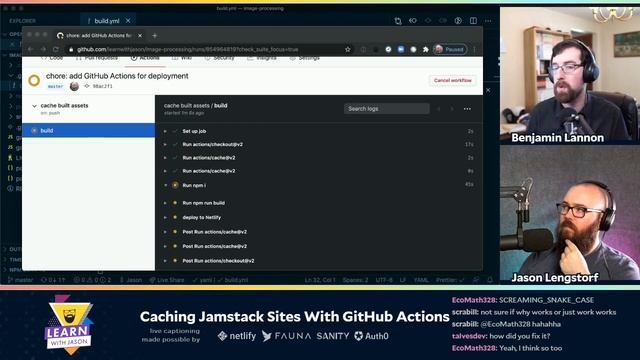Select the Actions tab on GitHub
This screenshot has width=640, height=360.
(x=145, y=58)
